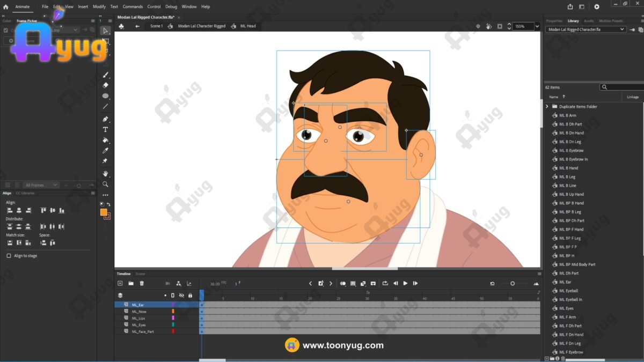
Task: Insert a keyframe from timeline controls
Action: pyautogui.click(x=320, y=283)
